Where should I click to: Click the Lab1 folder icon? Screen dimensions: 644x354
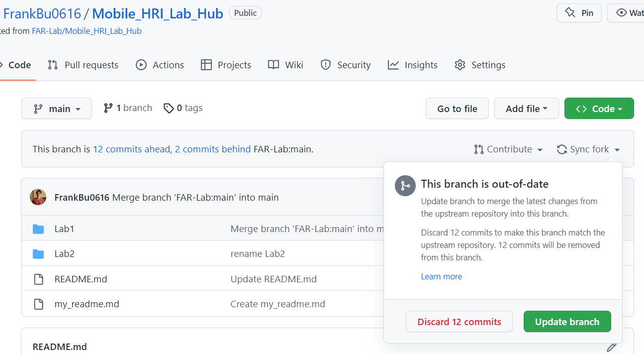[38, 229]
